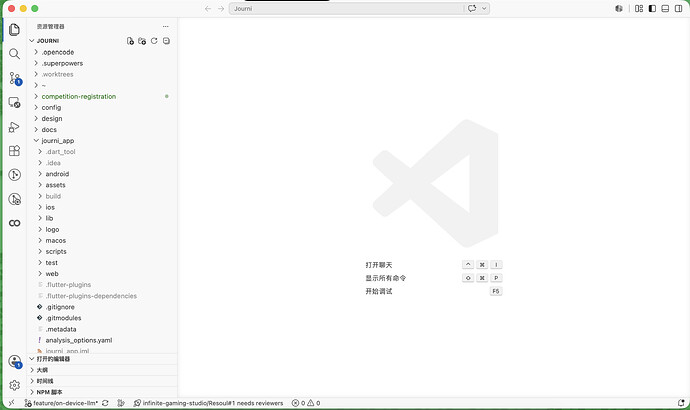This screenshot has width=690, height=410.
Task: Open the CO activity bar icon
Action: [x=15, y=223]
